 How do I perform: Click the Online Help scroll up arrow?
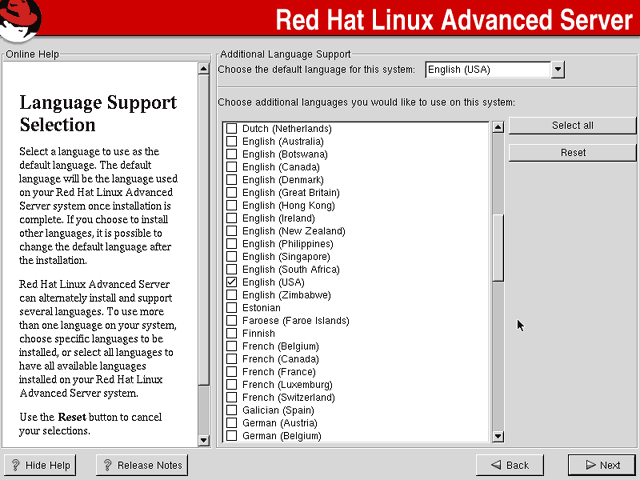coord(203,68)
